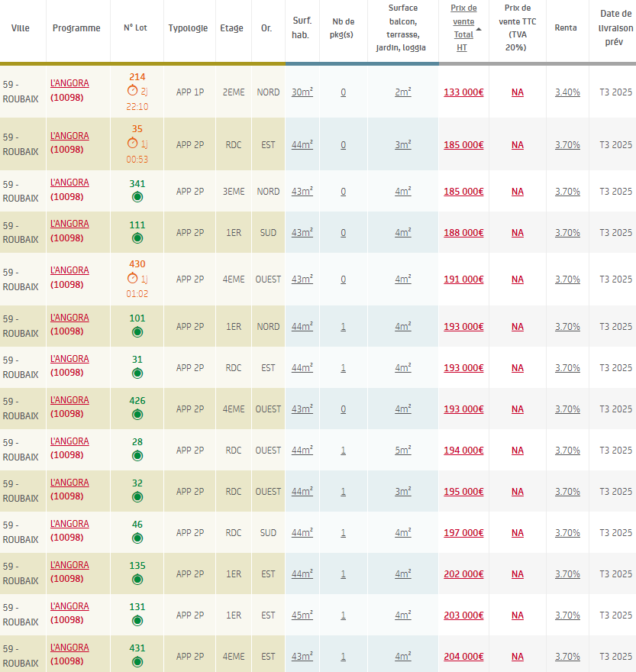Click the Etage column header
This screenshot has height=672, width=636.
[231, 28]
